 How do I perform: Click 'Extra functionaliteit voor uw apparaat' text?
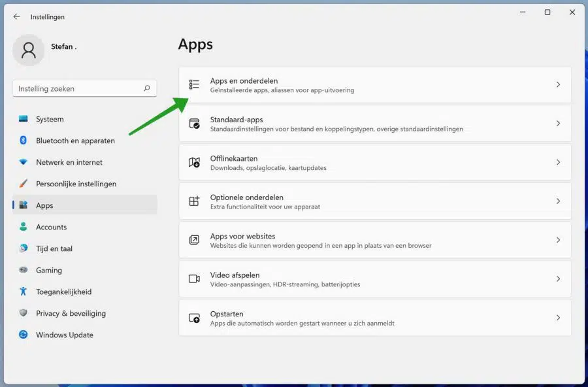[x=265, y=207]
